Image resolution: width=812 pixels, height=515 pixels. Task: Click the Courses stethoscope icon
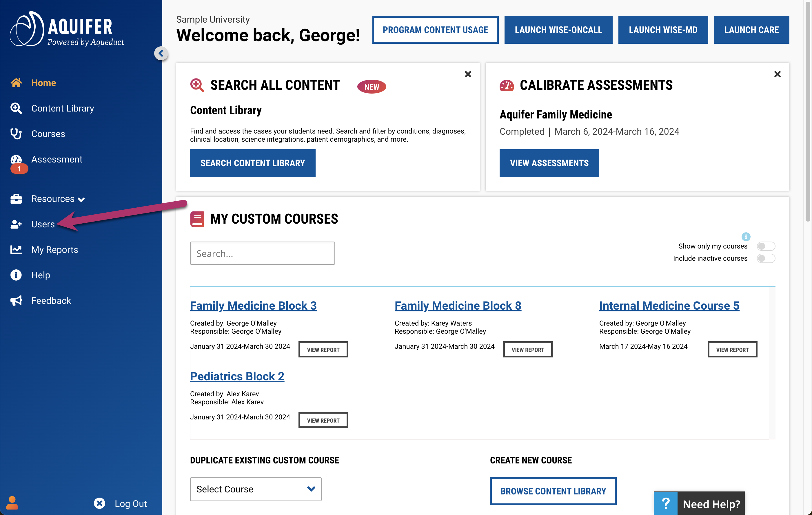16,134
